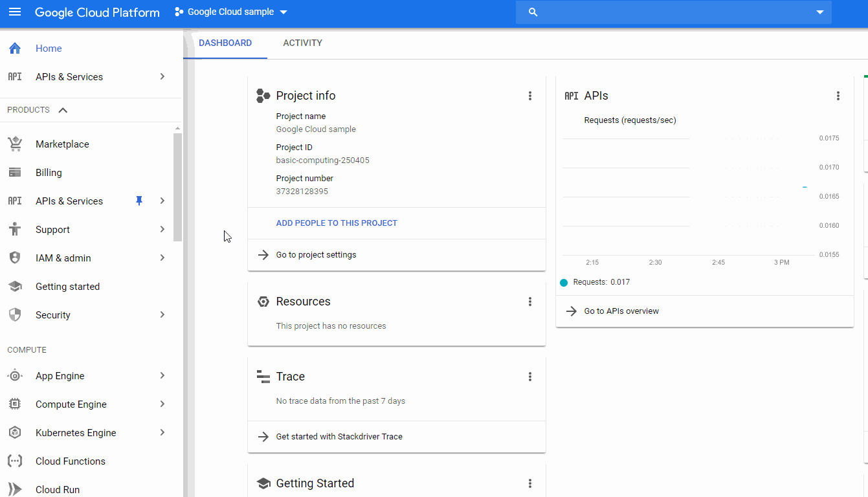This screenshot has height=497, width=868.
Task: Unpin APIs & Services using pin icon
Action: [x=139, y=201]
